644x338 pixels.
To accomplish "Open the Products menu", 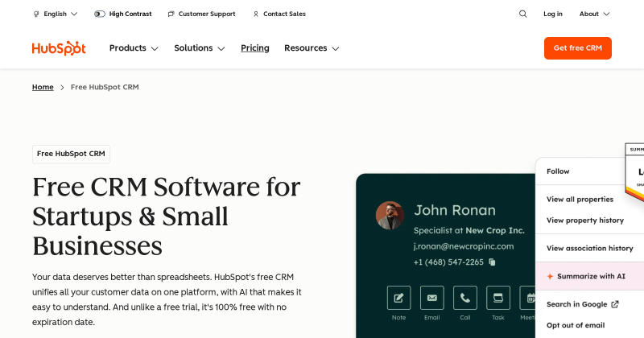I will 134,48.
